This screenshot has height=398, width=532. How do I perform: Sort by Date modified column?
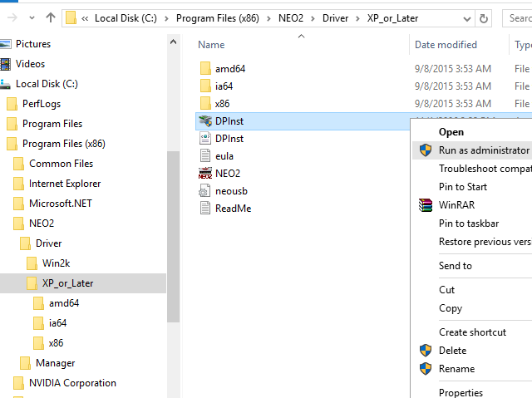pyautogui.click(x=446, y=45)
